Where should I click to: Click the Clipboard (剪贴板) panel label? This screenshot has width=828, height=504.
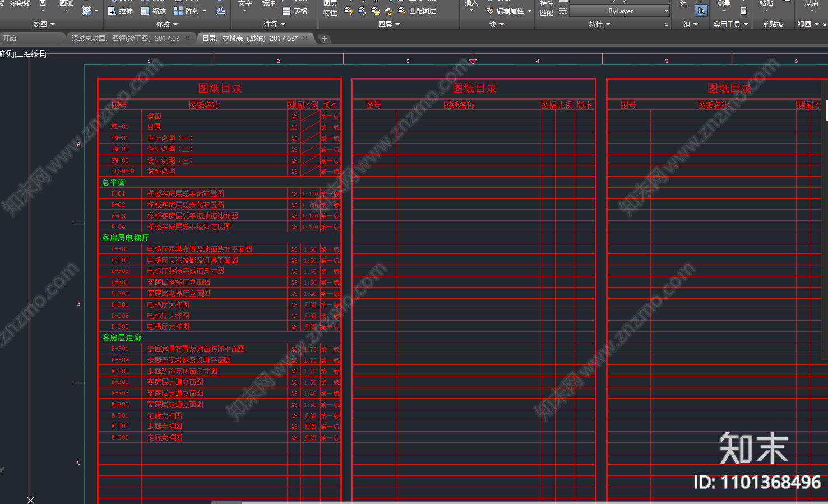773,25
